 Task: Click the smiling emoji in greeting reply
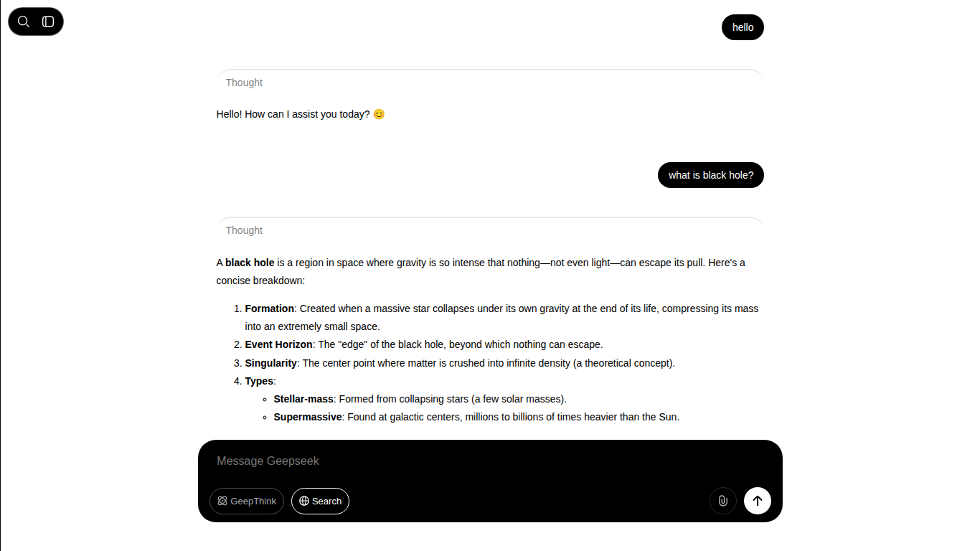(379, 114)
